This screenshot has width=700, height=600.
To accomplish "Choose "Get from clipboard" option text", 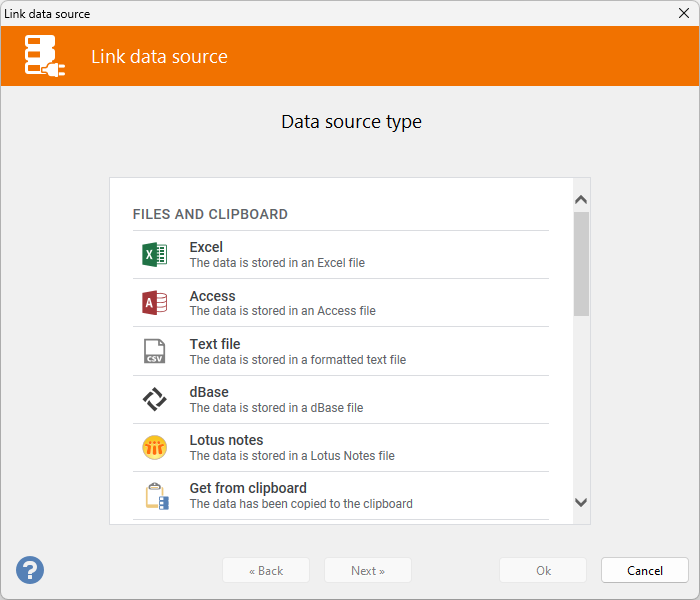I will 248,488.
